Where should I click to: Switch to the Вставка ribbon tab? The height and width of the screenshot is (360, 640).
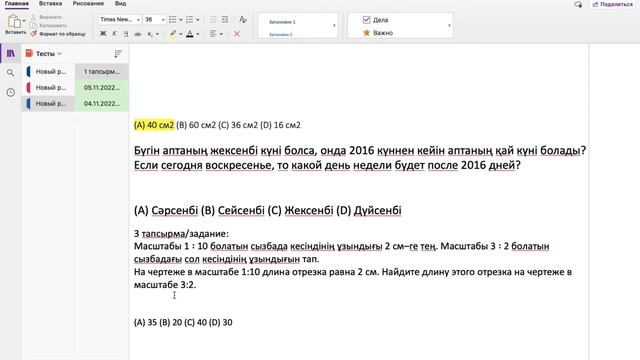50,4
